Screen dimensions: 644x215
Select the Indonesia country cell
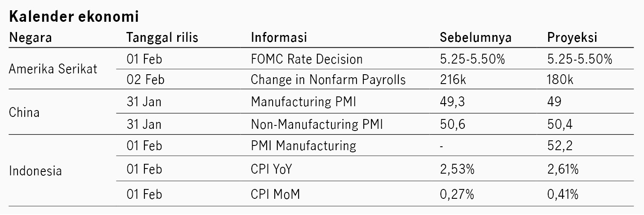pos(35,171)
